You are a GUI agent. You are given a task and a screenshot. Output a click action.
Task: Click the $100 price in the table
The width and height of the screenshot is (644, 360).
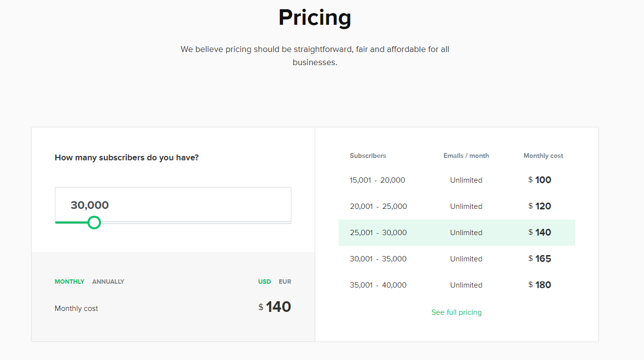click(540, 180)
